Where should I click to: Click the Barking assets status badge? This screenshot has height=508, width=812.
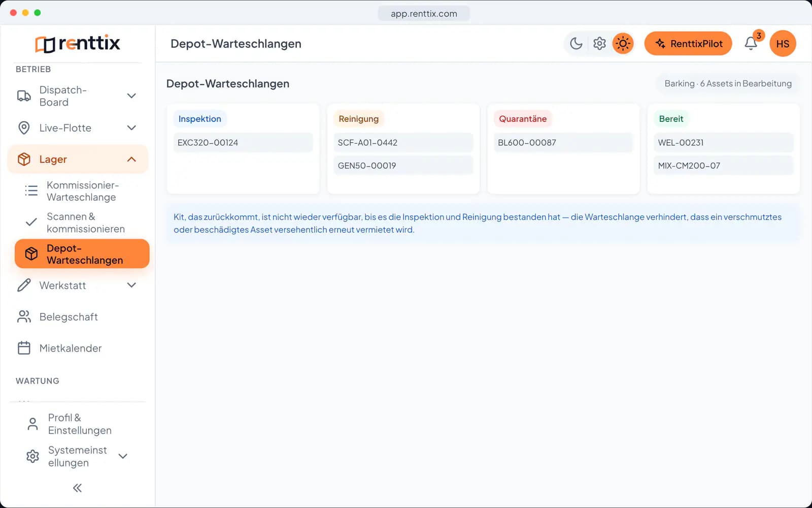point(728,84)
